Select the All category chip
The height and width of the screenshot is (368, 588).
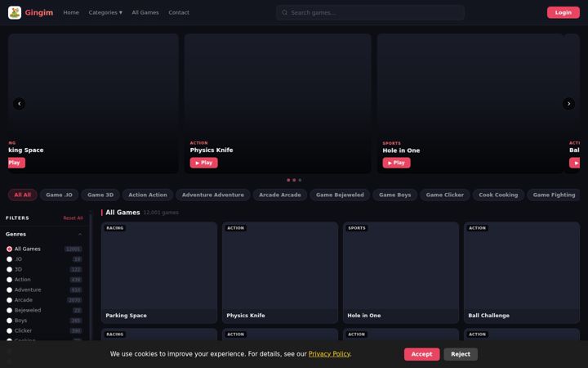(23, 195)
